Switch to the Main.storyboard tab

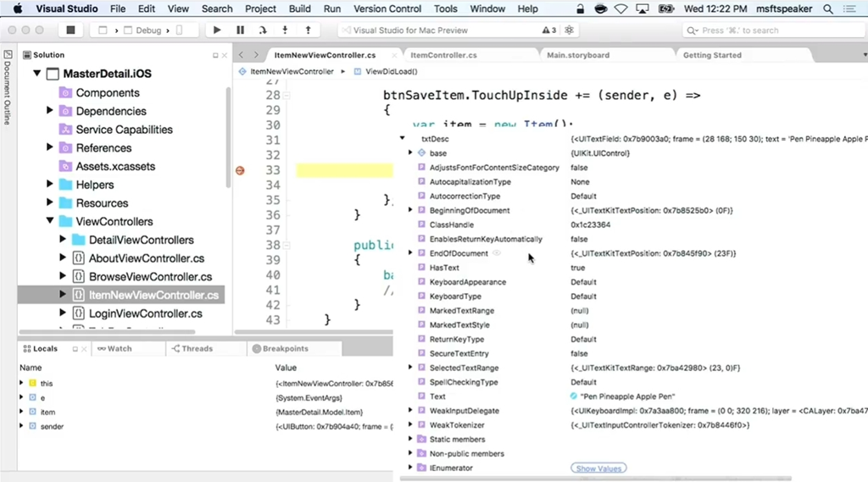click(x=577, y=55)
